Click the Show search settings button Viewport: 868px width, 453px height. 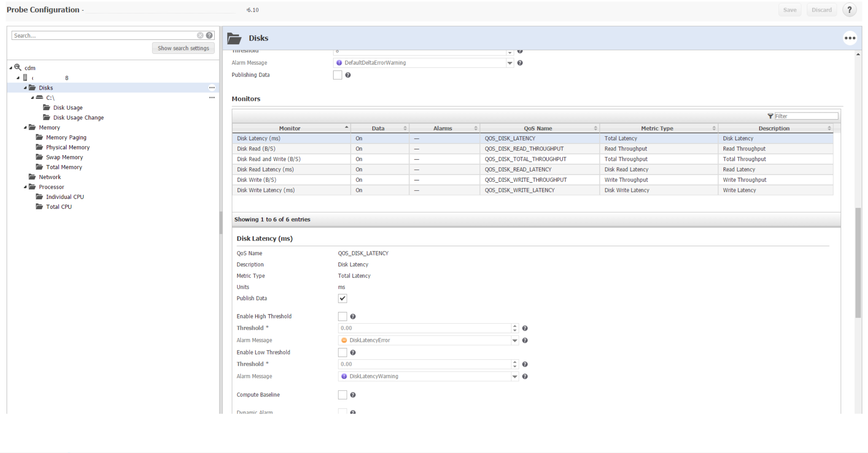pos(183,48)
